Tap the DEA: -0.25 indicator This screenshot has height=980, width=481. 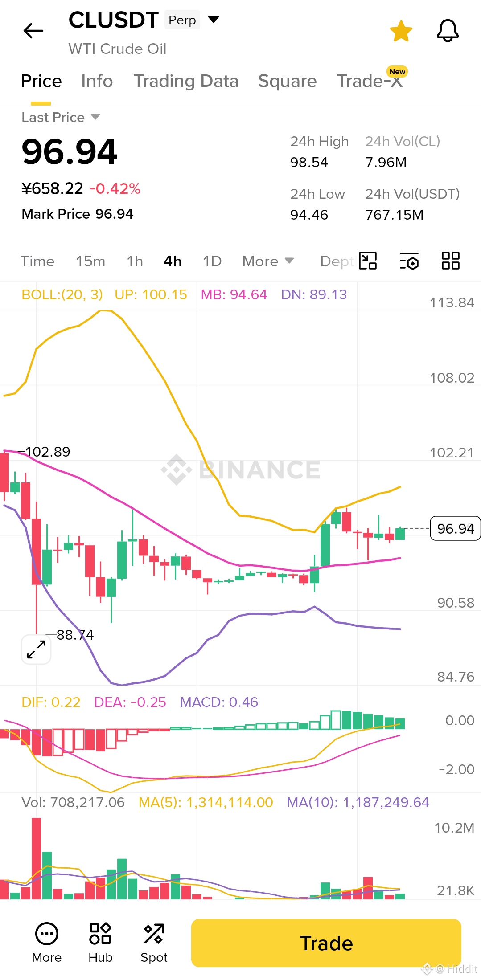130,702
